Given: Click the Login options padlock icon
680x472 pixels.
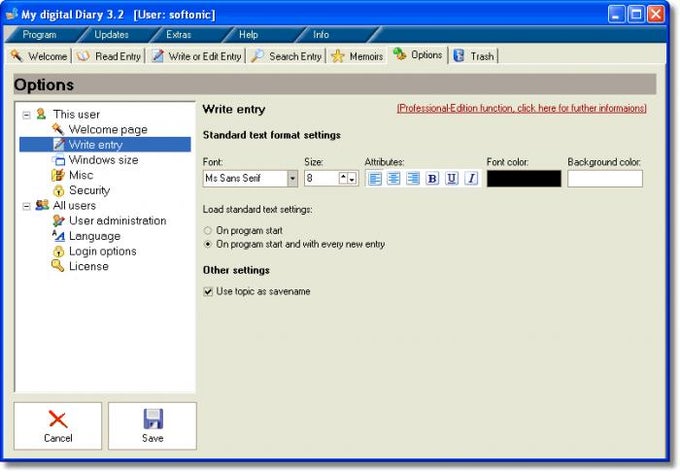Looking at the screenshot, I should [59, 251].
